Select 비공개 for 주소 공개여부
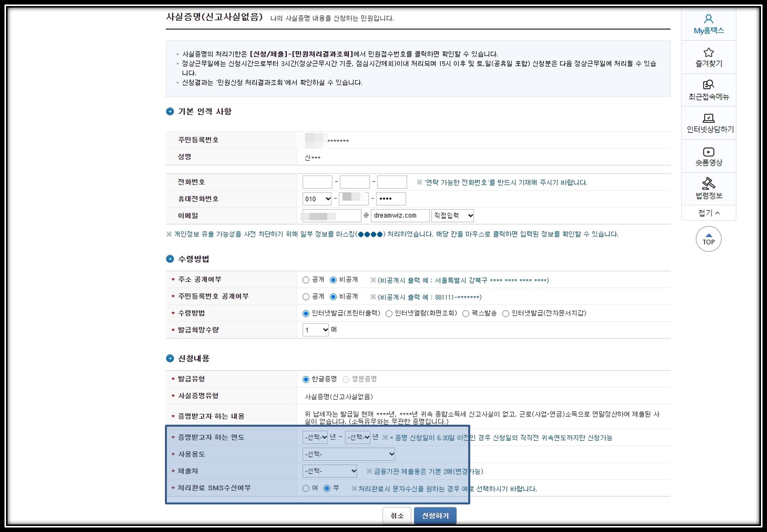The width and height of the screenshot is (767, 532). [x=333, y=280]
